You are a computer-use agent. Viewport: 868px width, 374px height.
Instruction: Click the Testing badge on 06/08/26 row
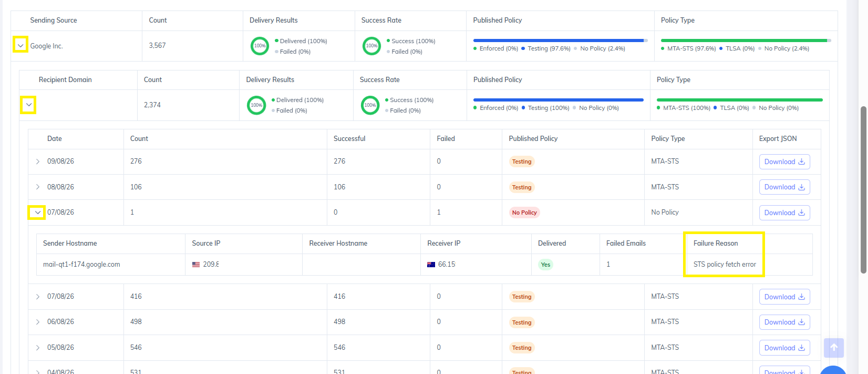522,322
